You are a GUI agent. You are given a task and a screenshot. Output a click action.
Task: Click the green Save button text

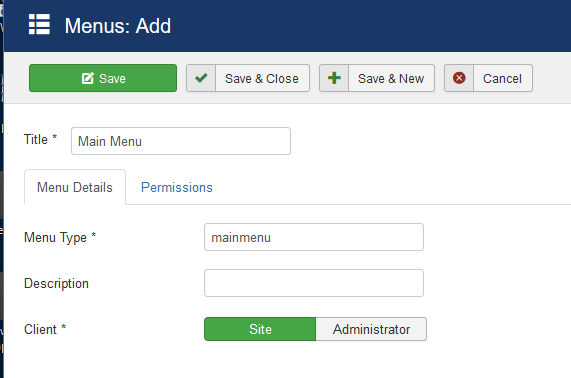(x=113, y=78)
